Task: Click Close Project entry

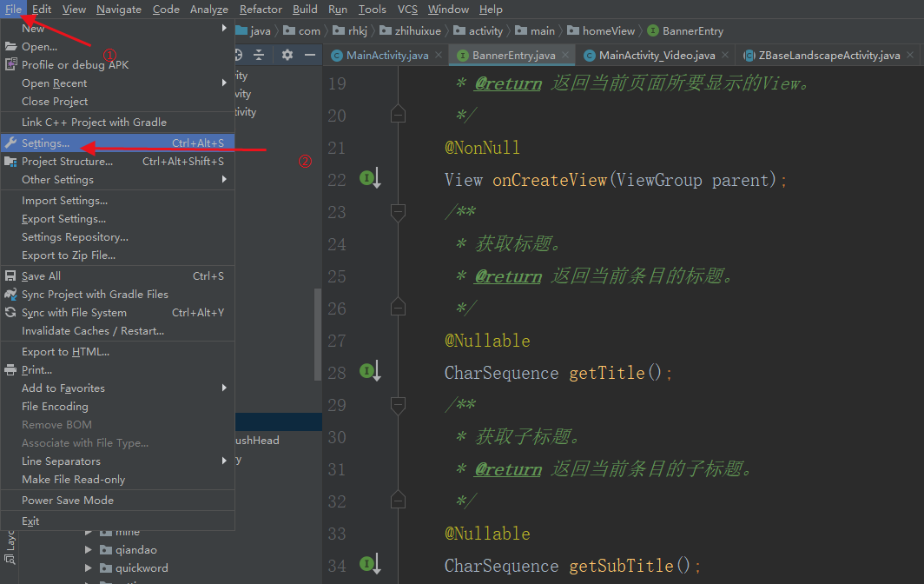Action: click(118, 102)
